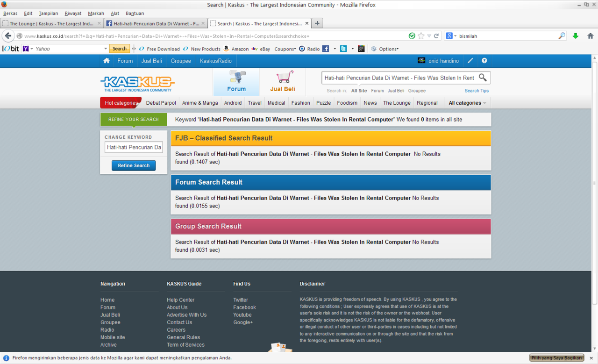Open the eBay toolbar shortcut
Viewport: 598px width, 364px height.
tap(261, 49)
